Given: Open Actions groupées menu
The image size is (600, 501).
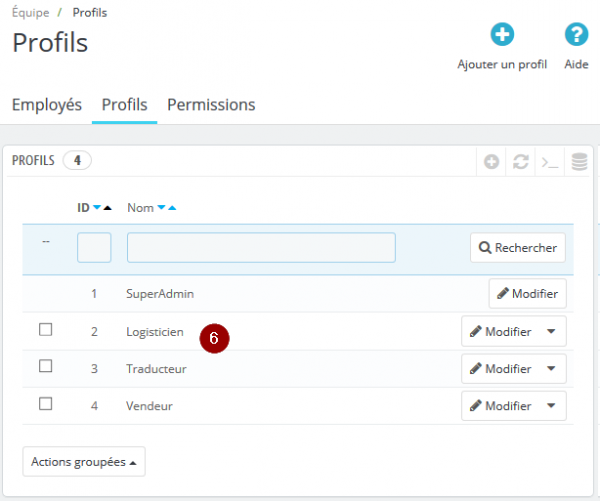Looking at the screenshot, I should [x=84, y=462].
